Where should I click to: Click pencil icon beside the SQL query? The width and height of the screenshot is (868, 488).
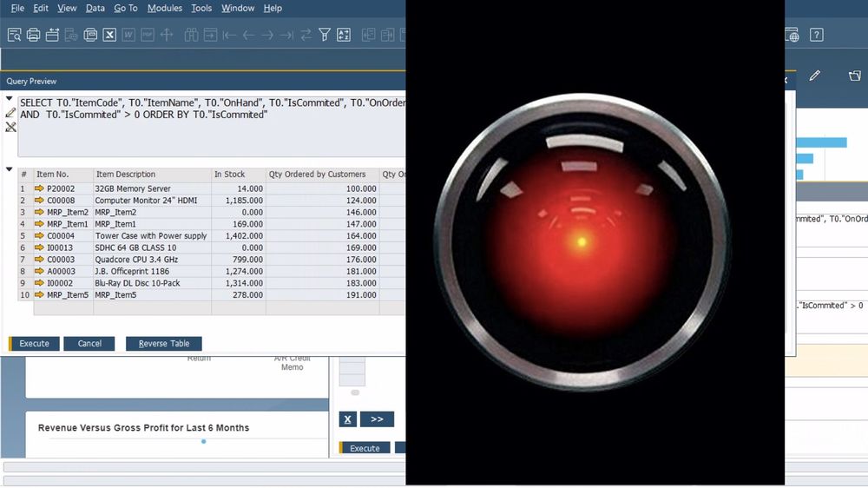(x=10, y=113)
